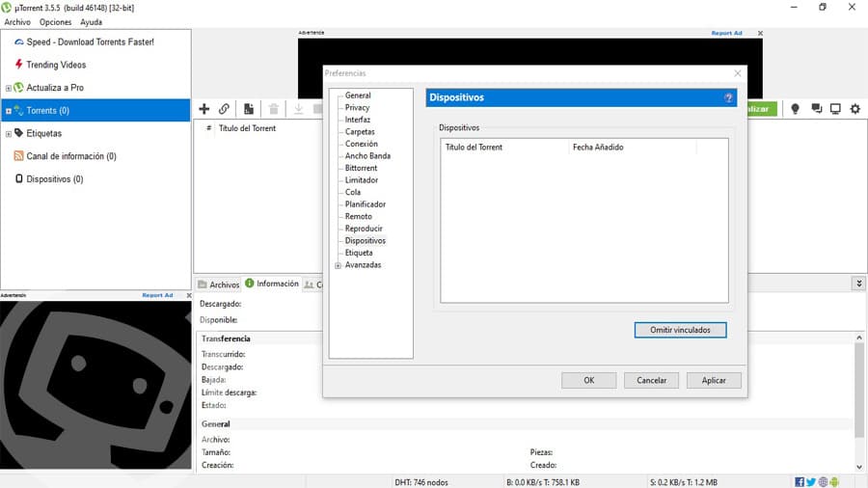The width and height of the screenshot is (868, 488).
Task: Click the Cancelar button
Action: 652,380
